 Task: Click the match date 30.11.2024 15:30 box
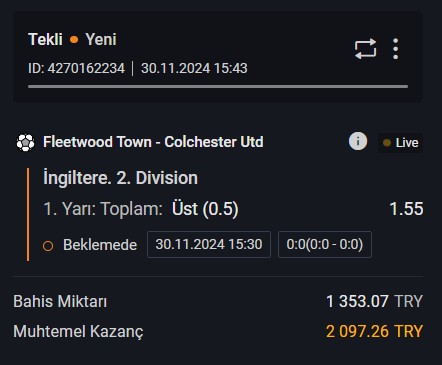click(209, 244)
